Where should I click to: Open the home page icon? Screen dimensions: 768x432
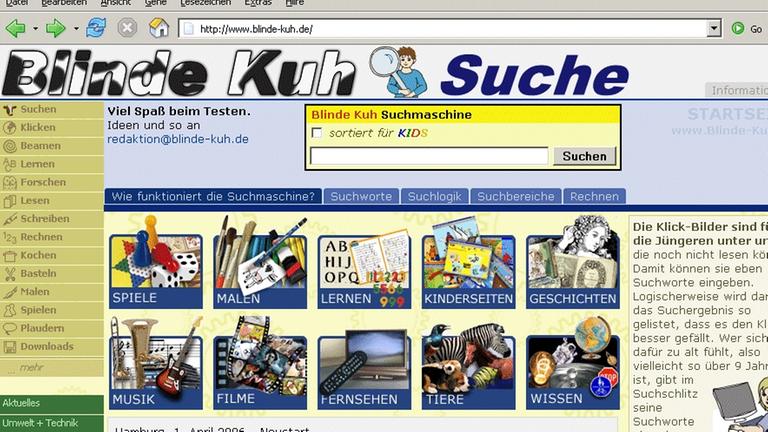click(x=159, y=28)
